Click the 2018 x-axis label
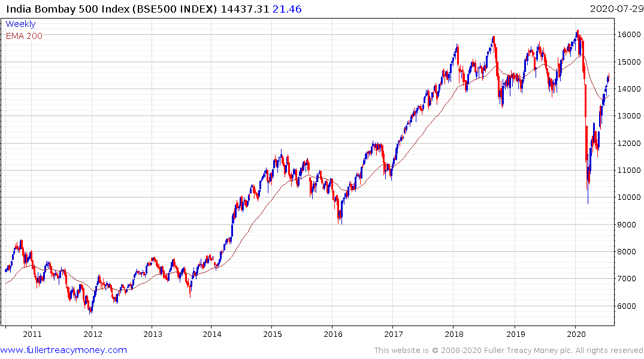Screen dimensions: 644x359 point(454,334)
